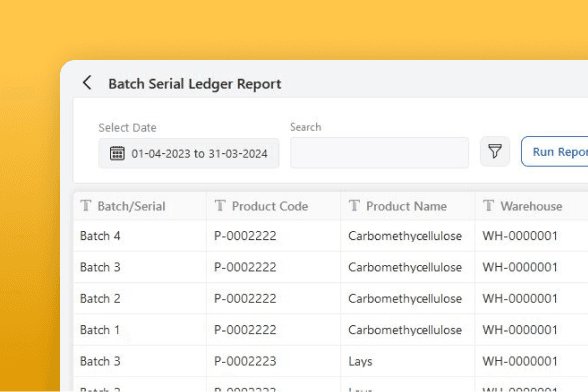
Task: Select Batch 1 Carbomethycellulose row
Action: click(331, 330)
